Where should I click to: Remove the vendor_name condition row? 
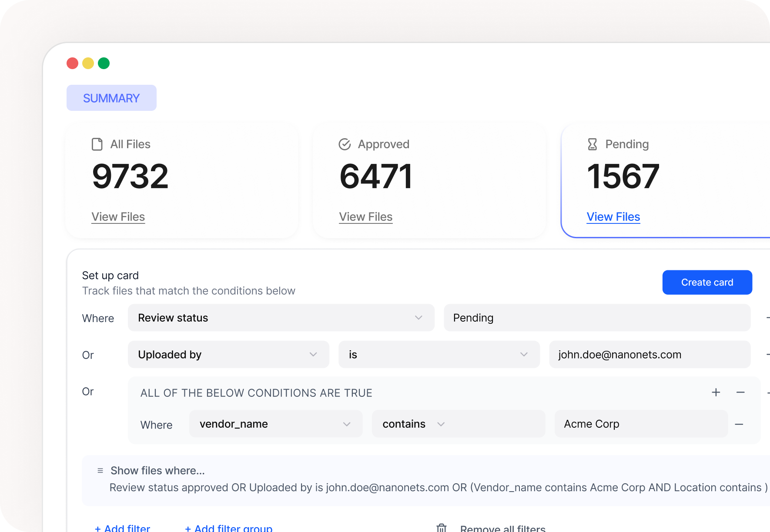click(739, 424)
